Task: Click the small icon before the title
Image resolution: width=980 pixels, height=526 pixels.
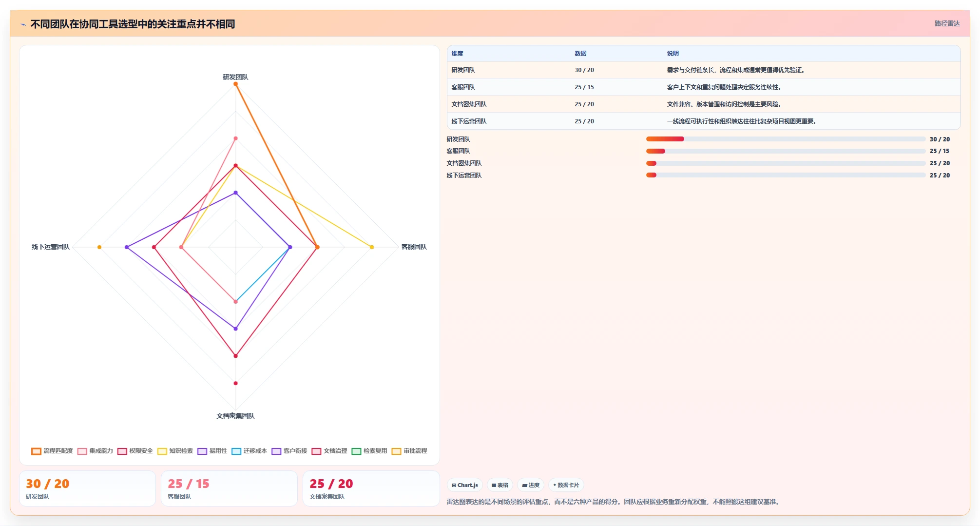Action: (x=23, y=24)
